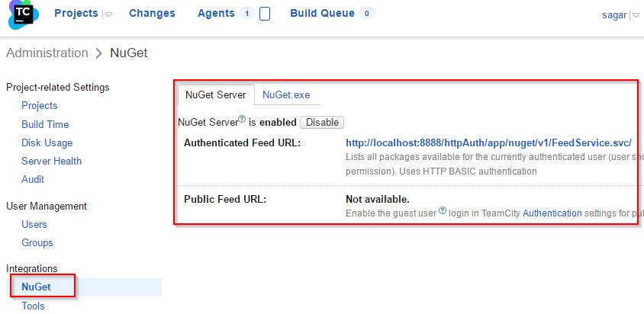
Task: Expand the sagar user menu arrow
Action: (636, 15)
